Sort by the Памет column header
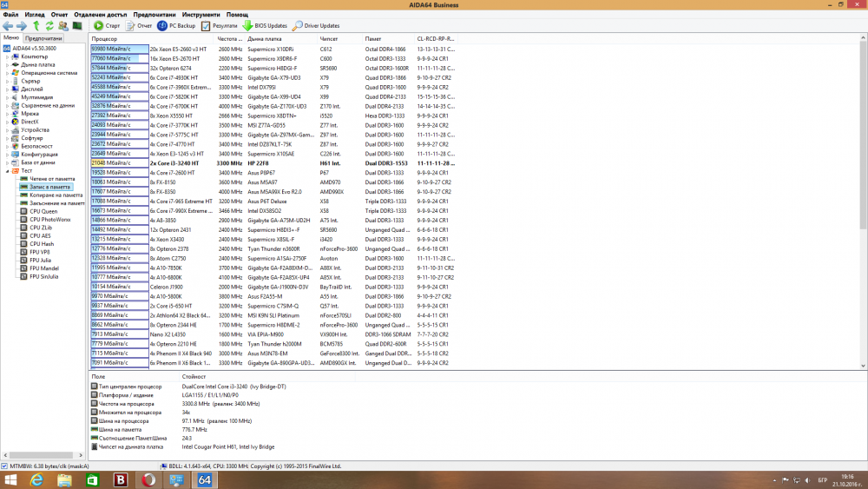This screenshot has height=489, width=868. tap(388, 39)
